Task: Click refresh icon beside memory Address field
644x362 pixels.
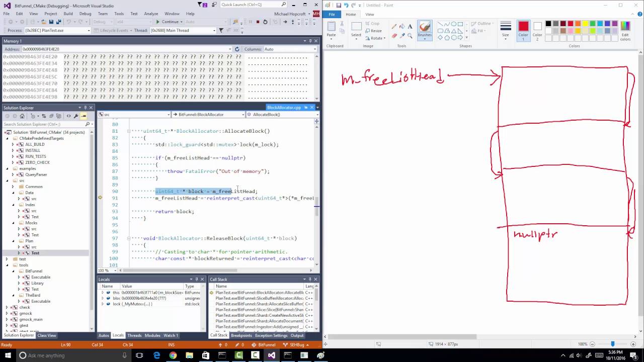Action: [x=237, y=49]
